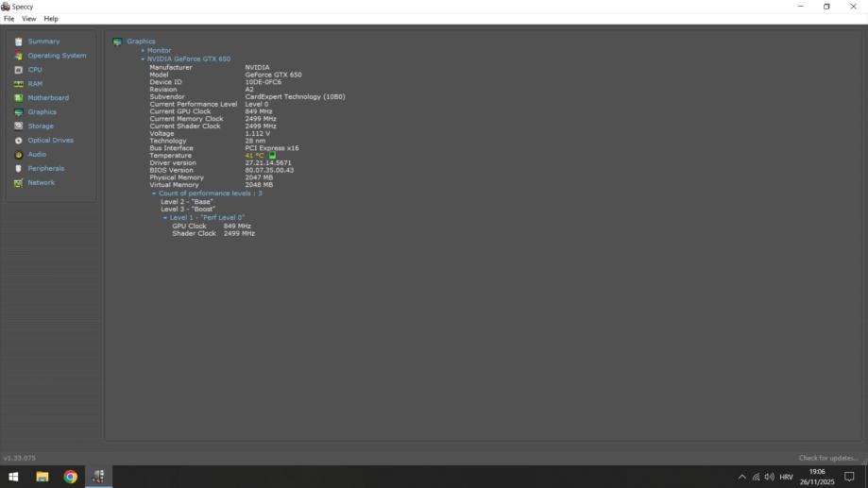The height and width of the screenshot is (488, 868).
Task: Go to the Storage page
Action: click(x=41, y=126)
